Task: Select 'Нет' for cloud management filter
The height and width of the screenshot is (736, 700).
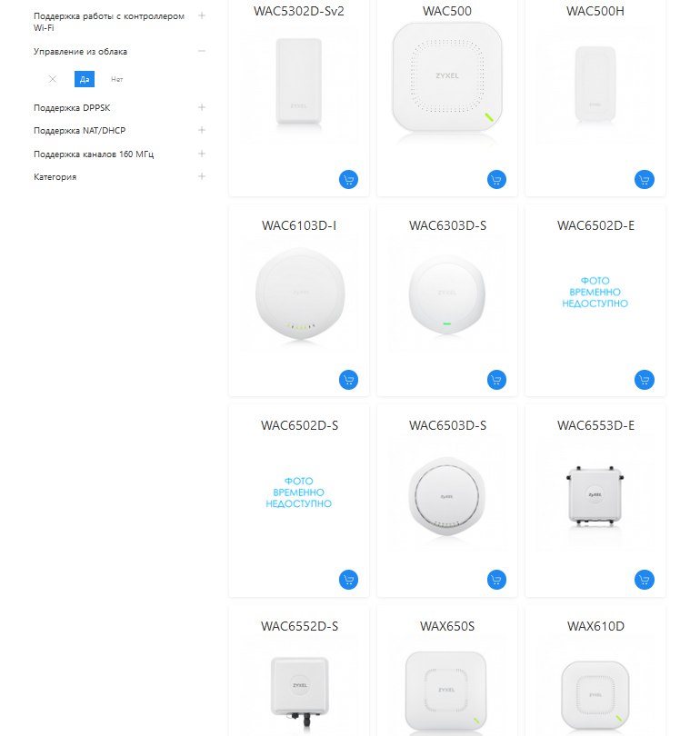Action: (x=117, y=79)
